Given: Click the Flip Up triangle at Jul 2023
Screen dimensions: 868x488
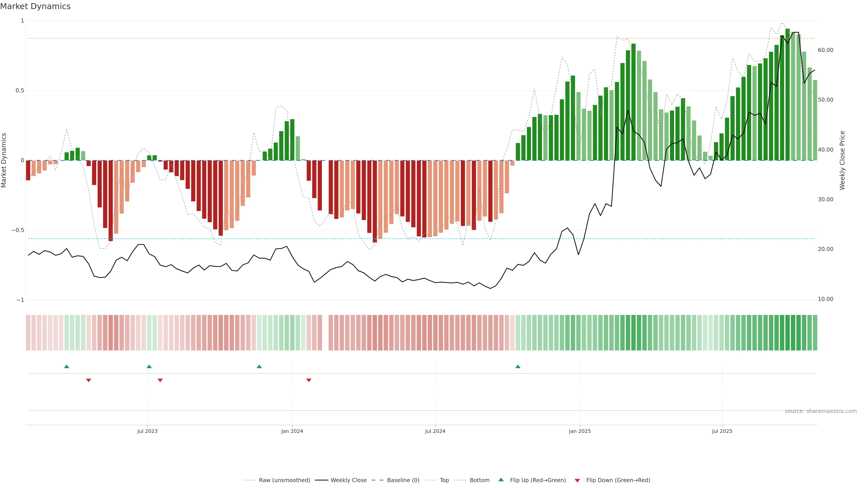Looking at the screenshot, I should point(149,366).
